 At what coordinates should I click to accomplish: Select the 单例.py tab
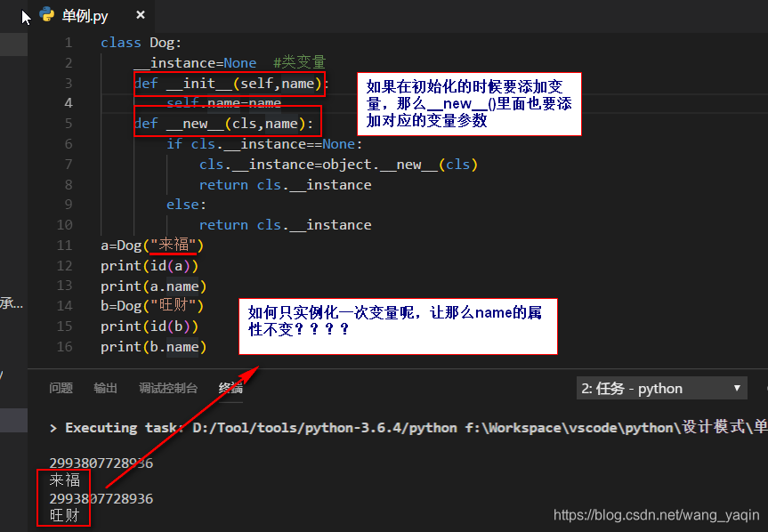pos(93,16)
